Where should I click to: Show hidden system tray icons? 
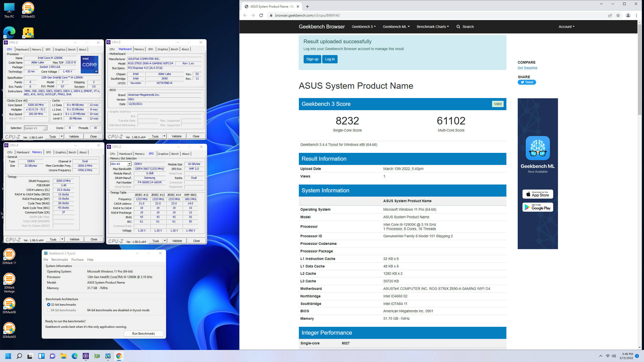click(601, 356)
